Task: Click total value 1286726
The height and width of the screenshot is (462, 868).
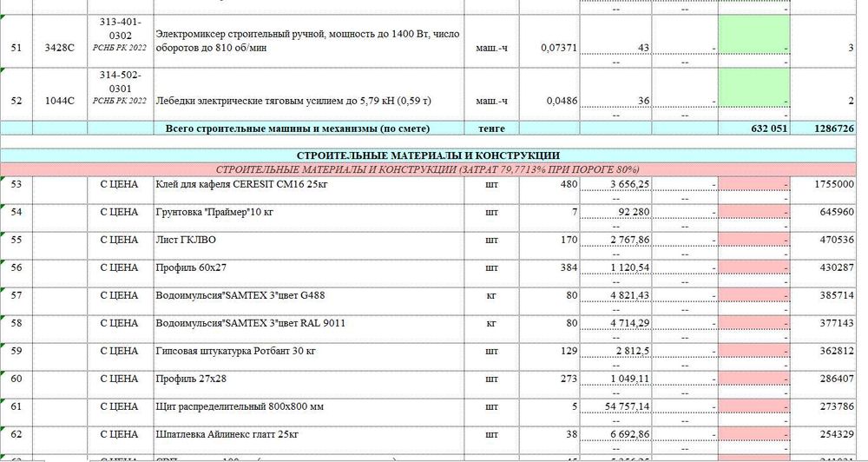Action: click(x=823, y=129)
